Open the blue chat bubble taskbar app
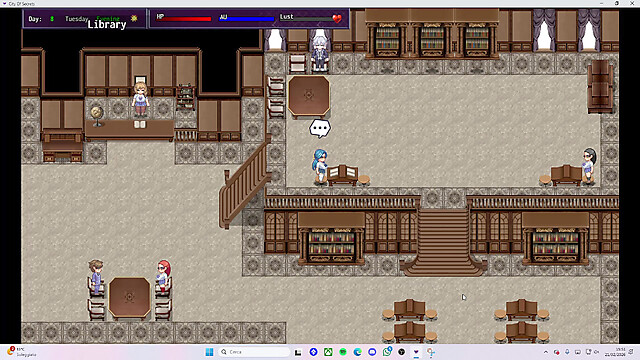 coord(372,352)
